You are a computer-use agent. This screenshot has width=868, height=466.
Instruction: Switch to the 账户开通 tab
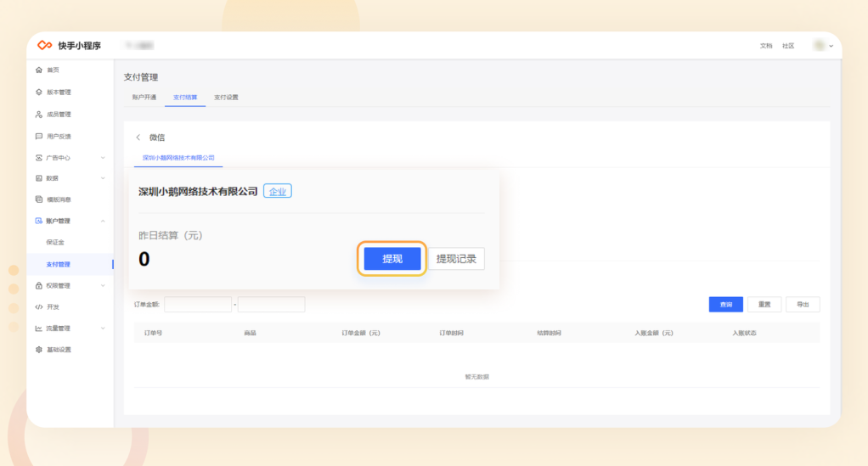click(144, 98)
